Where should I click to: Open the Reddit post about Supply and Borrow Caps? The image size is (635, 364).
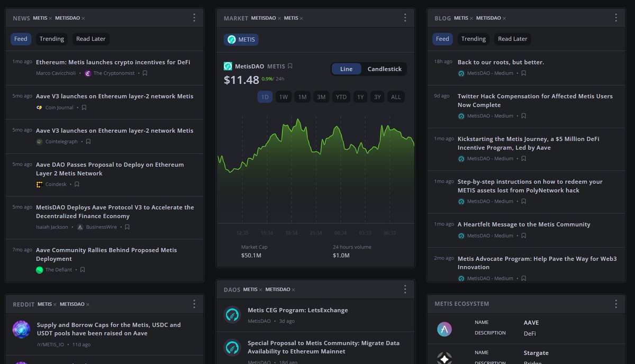[x=109, y=329]
